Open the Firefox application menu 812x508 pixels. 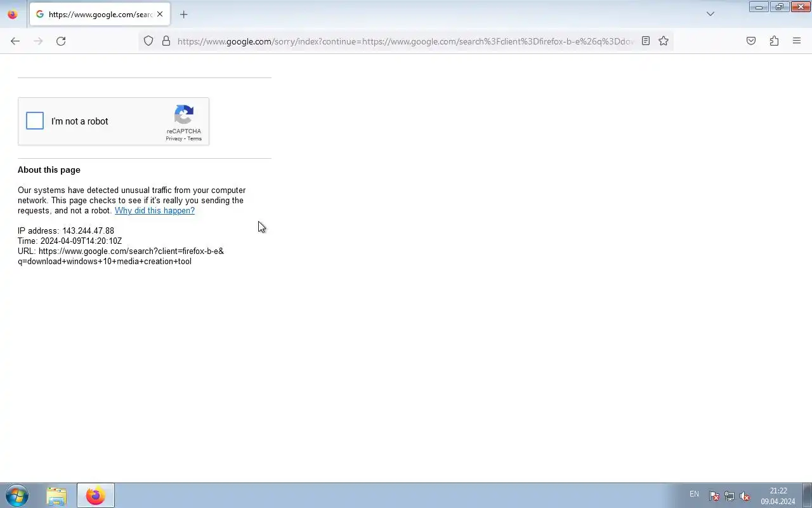[797, 41]
